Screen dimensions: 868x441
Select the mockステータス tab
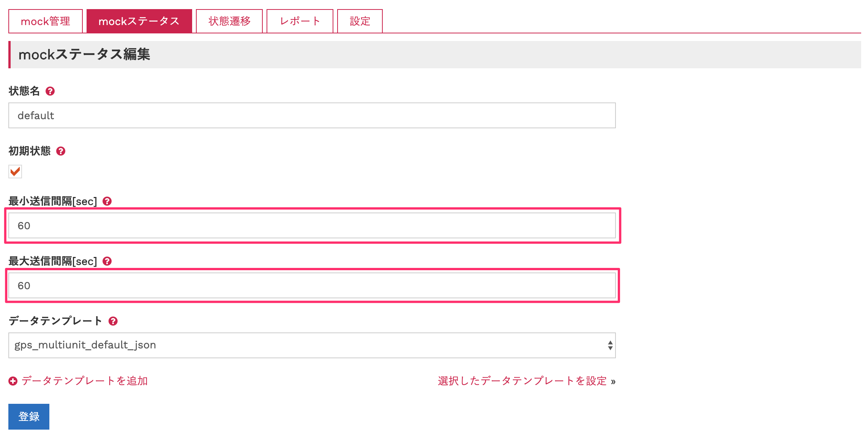tap(139, 21)
